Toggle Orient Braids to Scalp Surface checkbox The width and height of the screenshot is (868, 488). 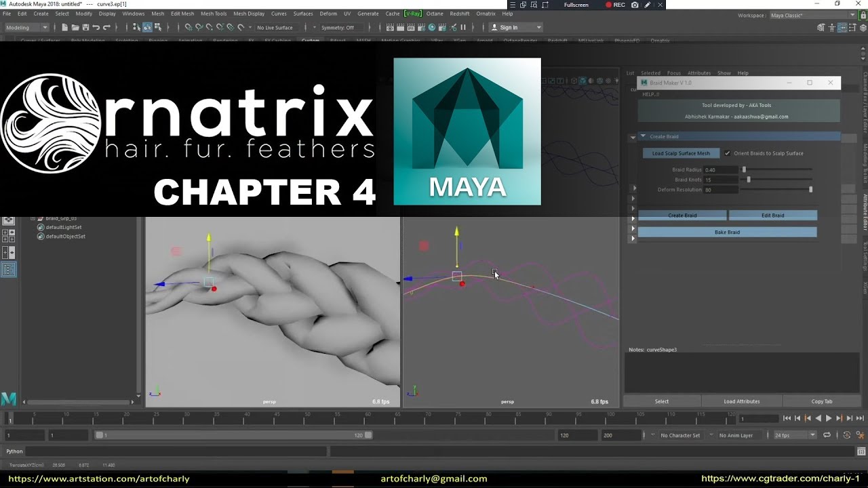728,153
